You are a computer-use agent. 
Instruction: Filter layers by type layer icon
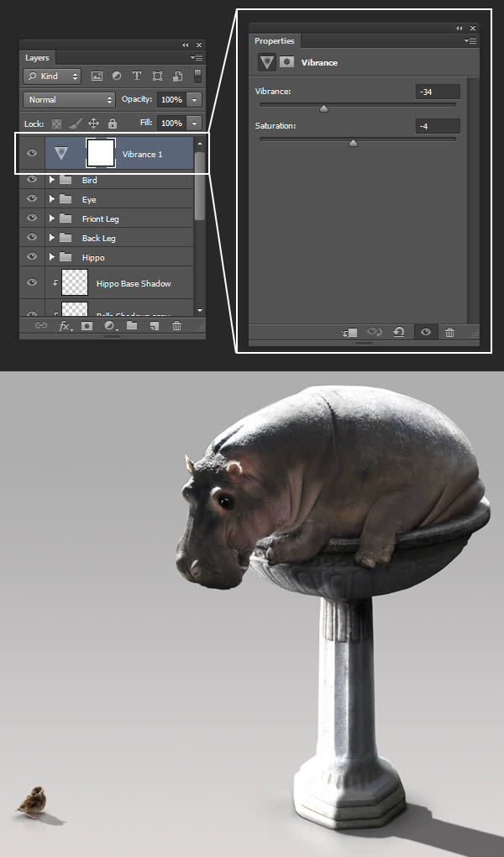click(x=137, y=76)
